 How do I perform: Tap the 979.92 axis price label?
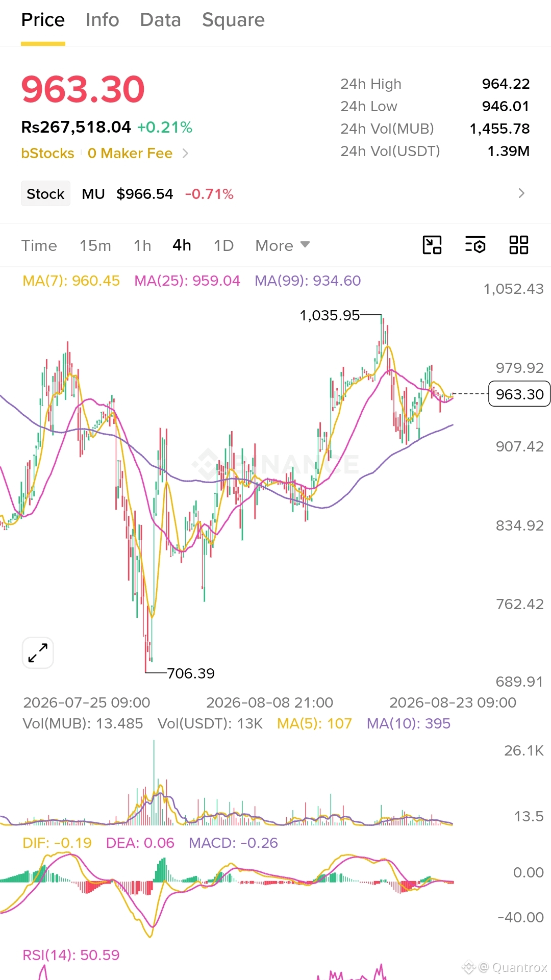519,368
